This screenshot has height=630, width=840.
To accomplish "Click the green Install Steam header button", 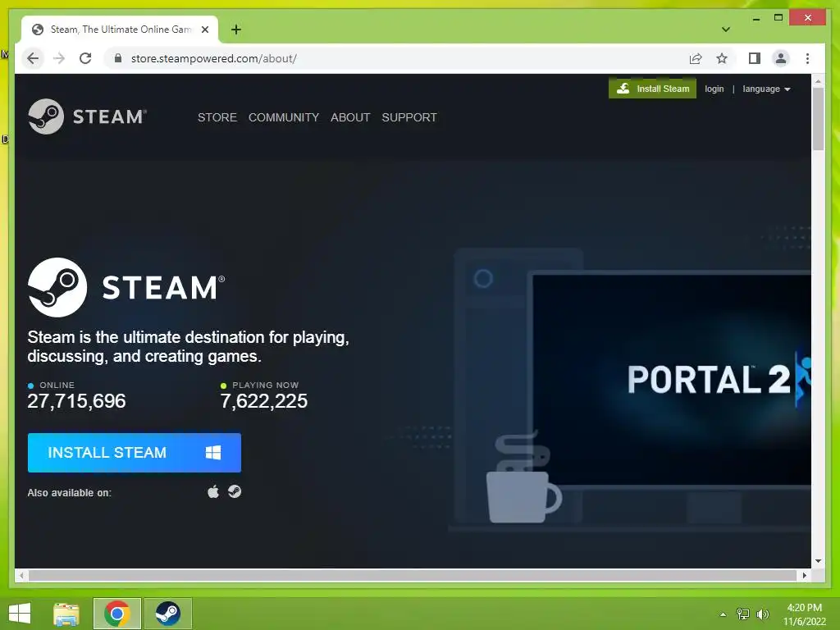I will 652,89.
